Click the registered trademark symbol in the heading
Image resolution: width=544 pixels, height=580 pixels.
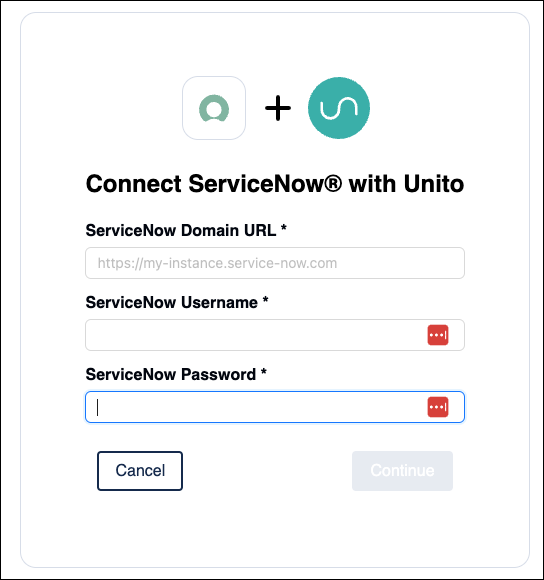click(334, 183)
